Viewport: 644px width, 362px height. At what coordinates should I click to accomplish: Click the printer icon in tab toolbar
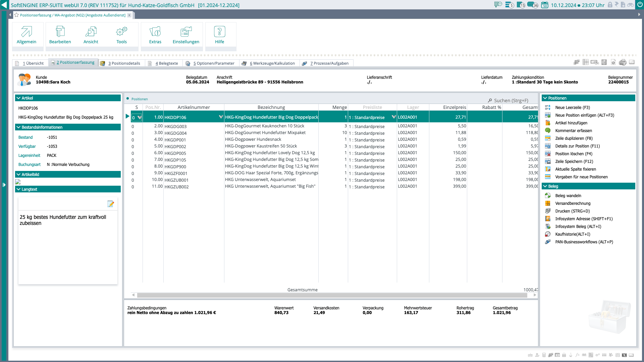point(623,62)
